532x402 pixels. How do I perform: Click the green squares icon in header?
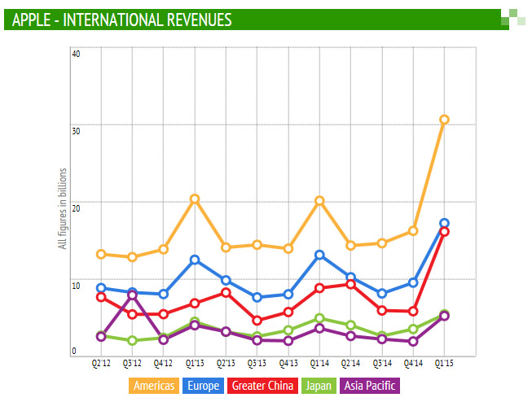coord(513,17)
